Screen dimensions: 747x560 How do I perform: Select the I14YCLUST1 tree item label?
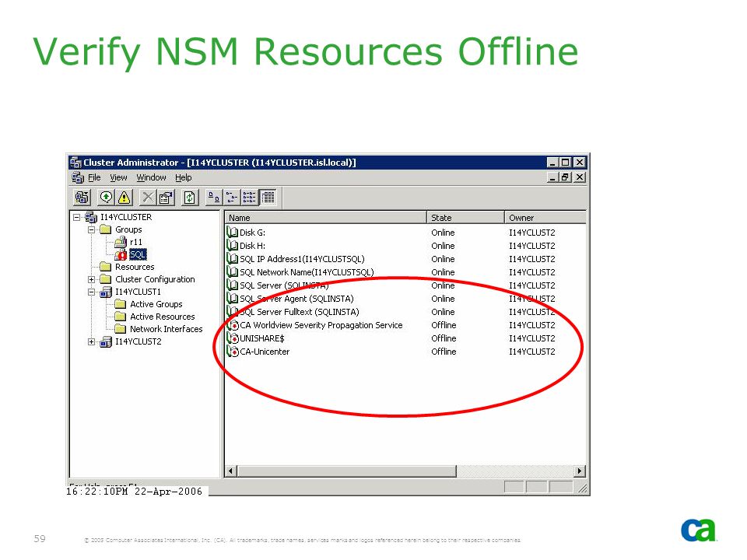pyautogui.click(x=139, y=292)
